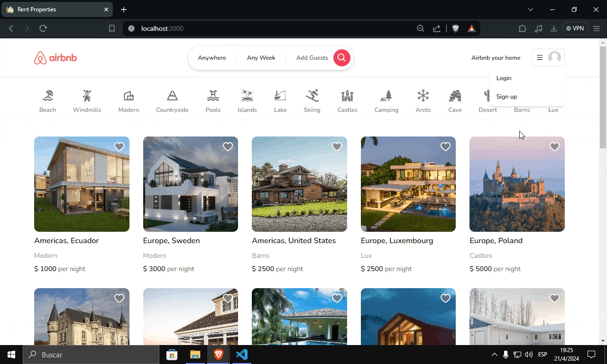Toggle heart on second-row snowy house listing
The height and width of the screenshot is (364, 607).
(554, 298)
